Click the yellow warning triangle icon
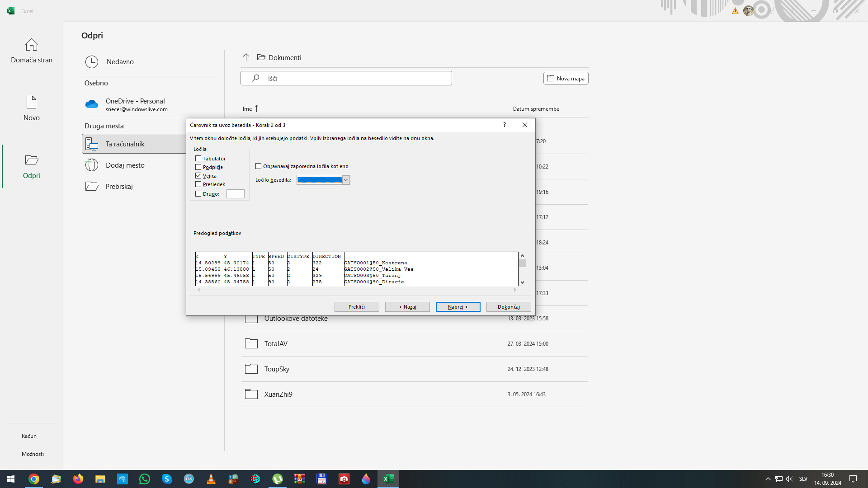The width and height of the screenshot is (868, 488). (735, 11)
